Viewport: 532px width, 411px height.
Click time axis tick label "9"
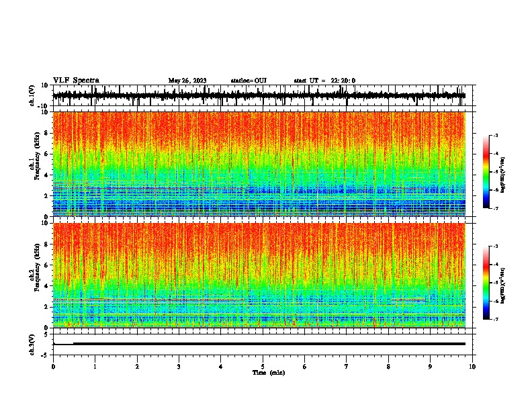click(430, 366)
